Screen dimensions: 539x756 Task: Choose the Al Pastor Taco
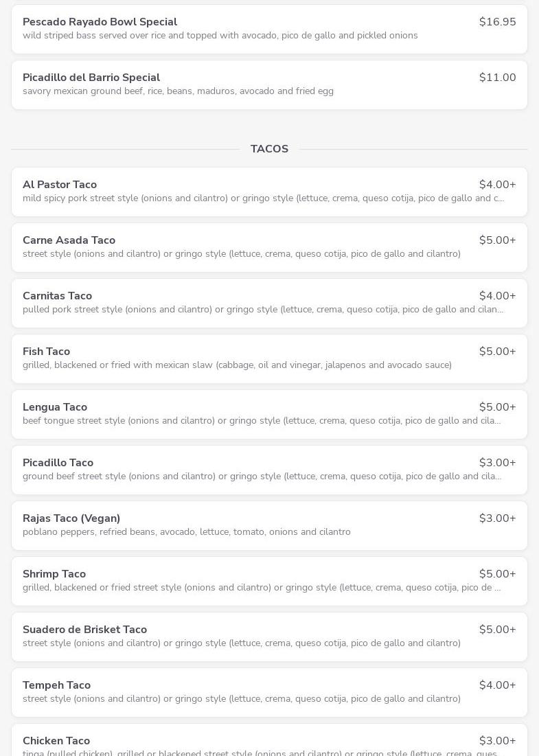[x=60, y=185]
